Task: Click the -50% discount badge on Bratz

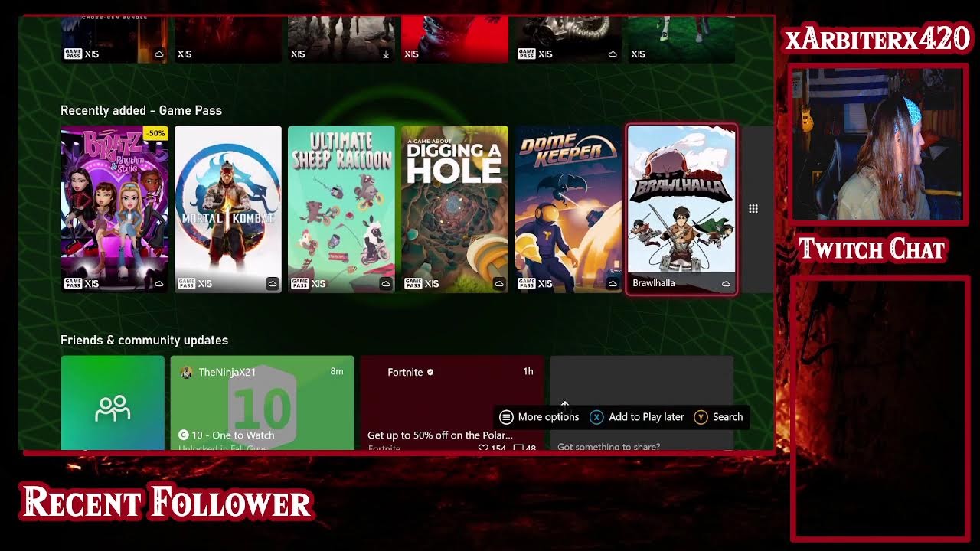Action: 155,133
